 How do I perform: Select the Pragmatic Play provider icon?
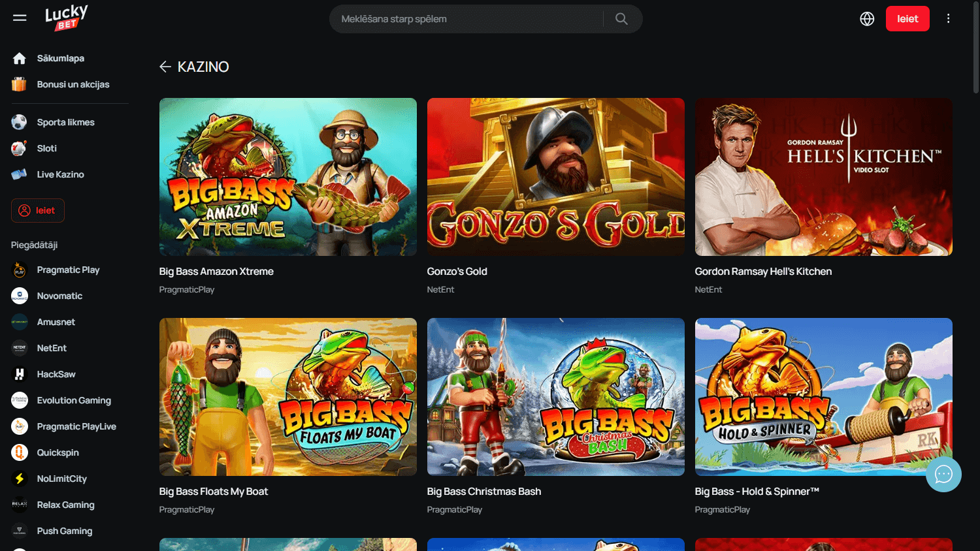(19, 270)
